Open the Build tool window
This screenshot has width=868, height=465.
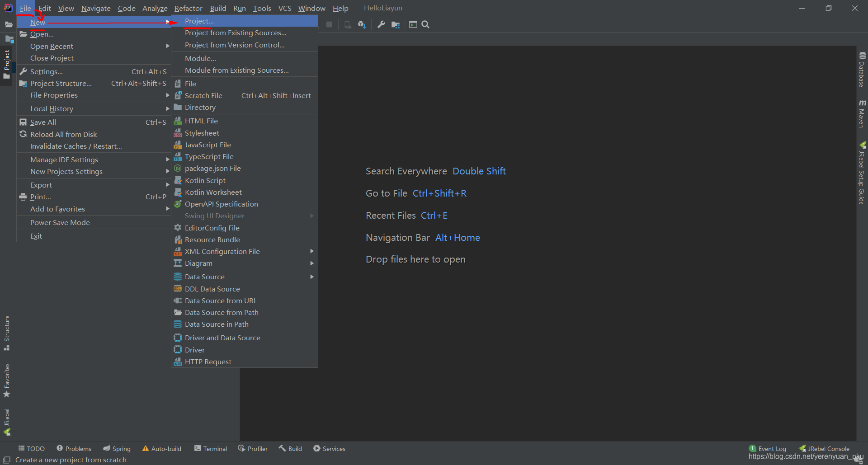290,449
